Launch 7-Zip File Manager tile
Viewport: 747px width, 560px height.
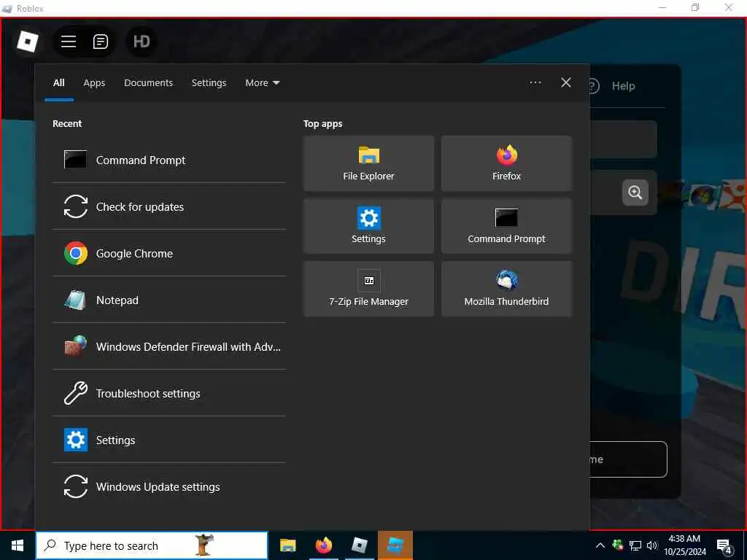(x=368, y=289)
